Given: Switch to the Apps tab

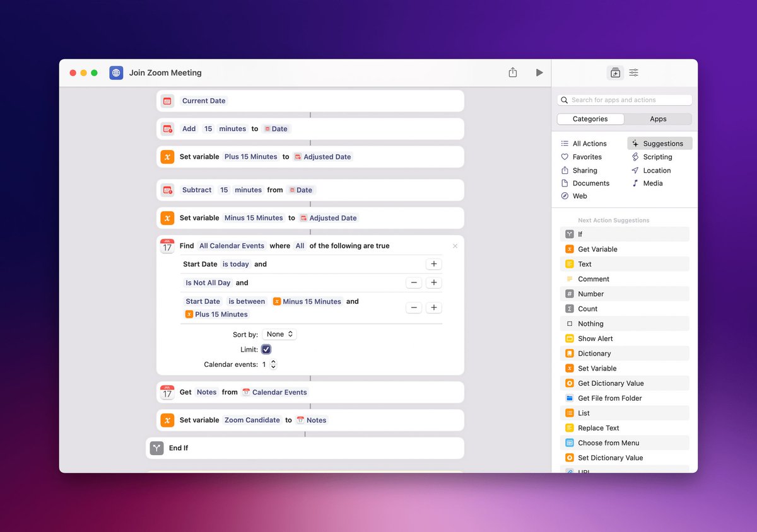Looking at the screenshot, I should coord(658,119).
